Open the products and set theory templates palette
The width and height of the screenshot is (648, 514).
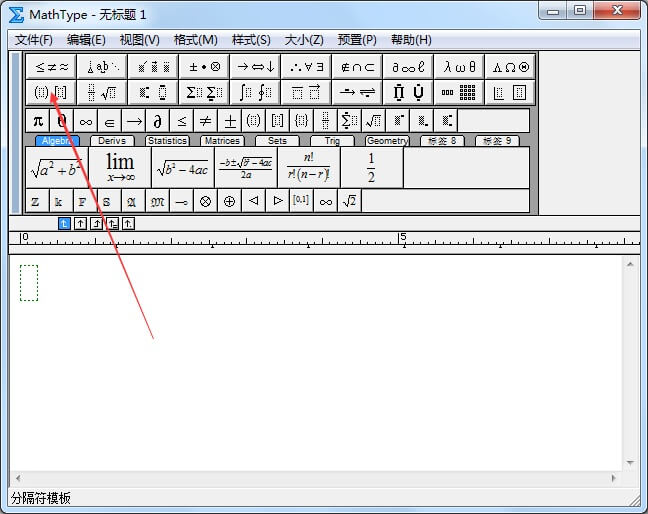(x=408, y=92)
